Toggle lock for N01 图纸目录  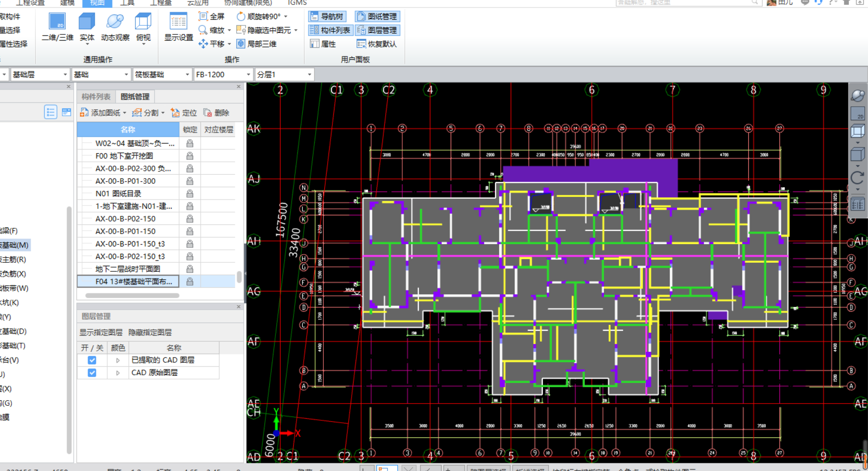click(190, 194)
